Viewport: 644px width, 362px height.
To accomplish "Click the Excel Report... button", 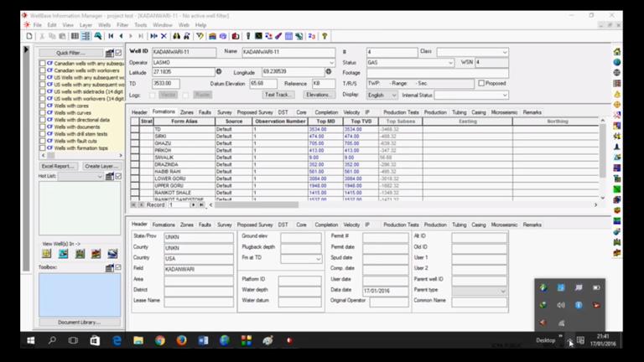I will 58,166.
